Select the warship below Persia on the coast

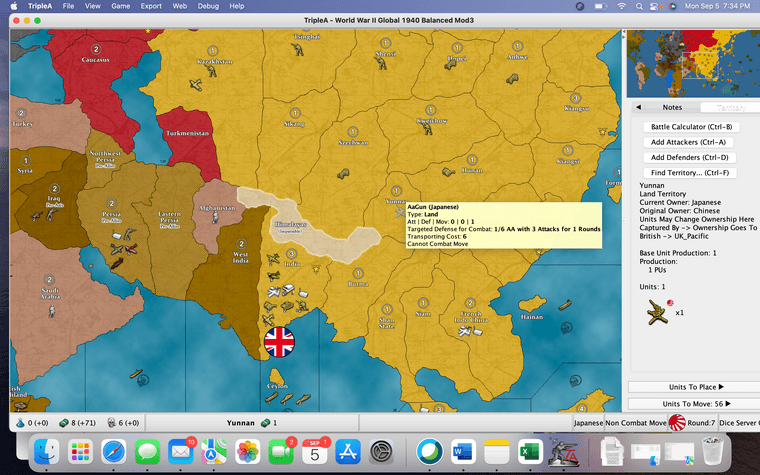coord(116,263)
